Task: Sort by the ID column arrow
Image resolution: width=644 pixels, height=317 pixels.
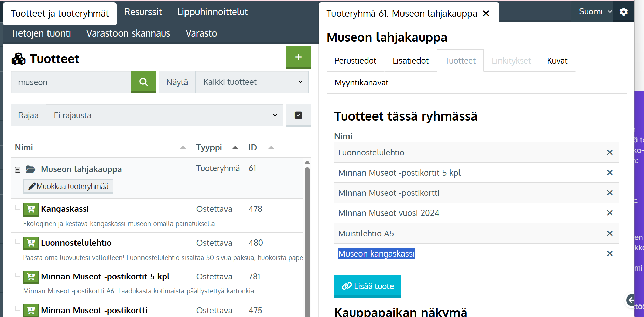Action: pyautogui.click(x=271, y=147)
